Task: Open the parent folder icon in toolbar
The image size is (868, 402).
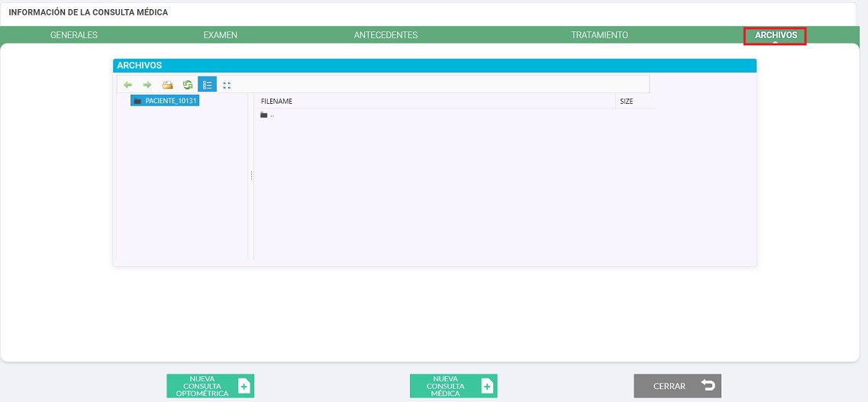Action: point(167,85)
